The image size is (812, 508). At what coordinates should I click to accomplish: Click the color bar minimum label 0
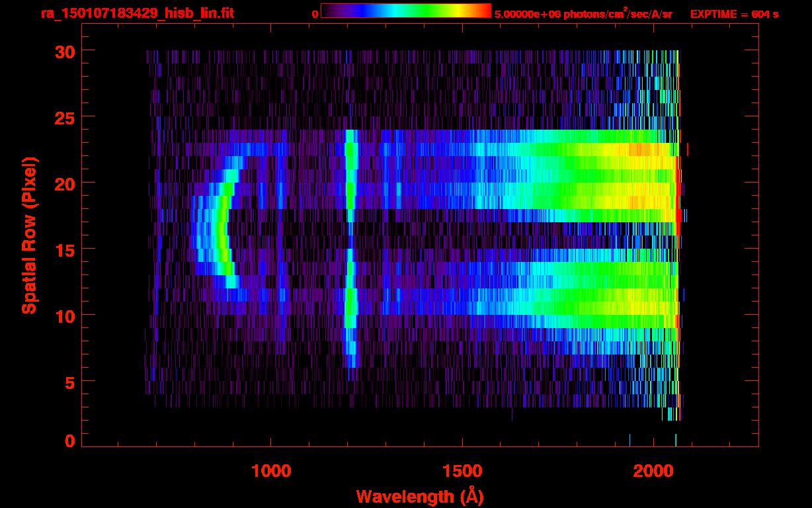[315, 14]
